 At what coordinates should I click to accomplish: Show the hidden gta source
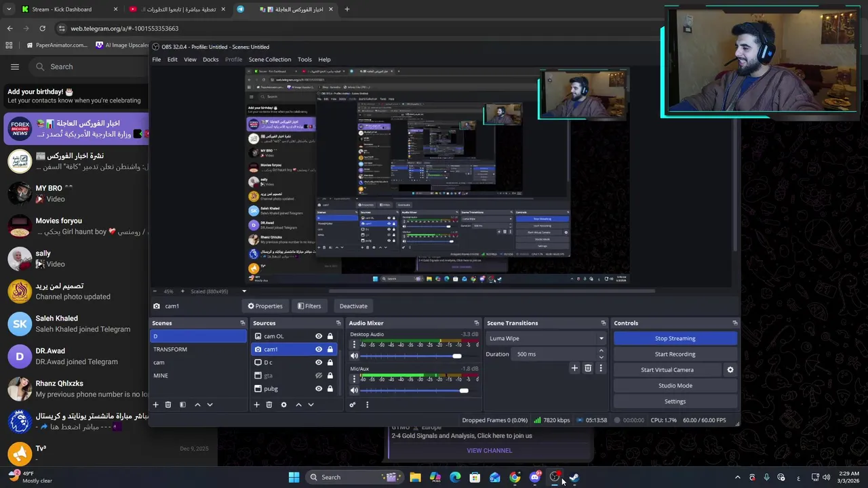click(319, 375)
